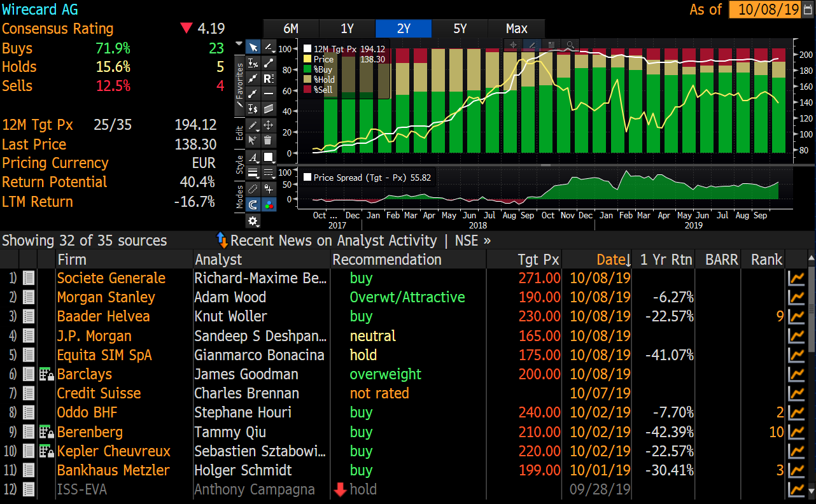Select the three-point trend line tool
The image size is (816, 504).
click(x=253, y=78)
